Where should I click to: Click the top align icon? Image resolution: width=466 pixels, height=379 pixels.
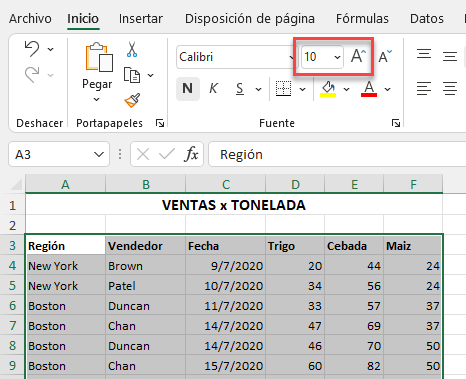coord(424,55)
